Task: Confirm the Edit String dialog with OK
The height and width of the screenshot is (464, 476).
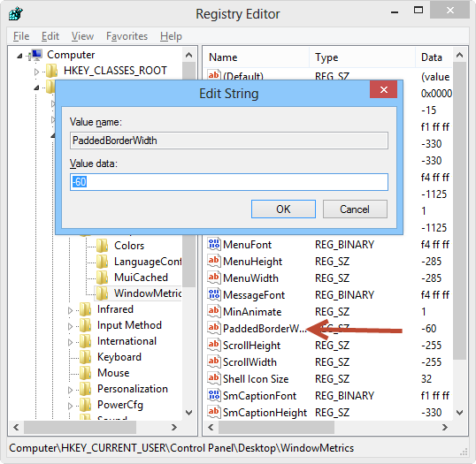Action: coord(283,209)
